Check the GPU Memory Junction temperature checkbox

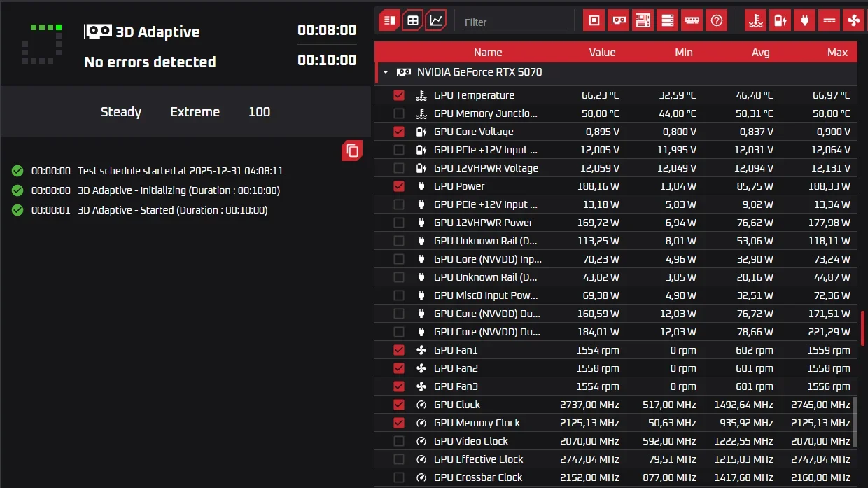pos(399,113)
